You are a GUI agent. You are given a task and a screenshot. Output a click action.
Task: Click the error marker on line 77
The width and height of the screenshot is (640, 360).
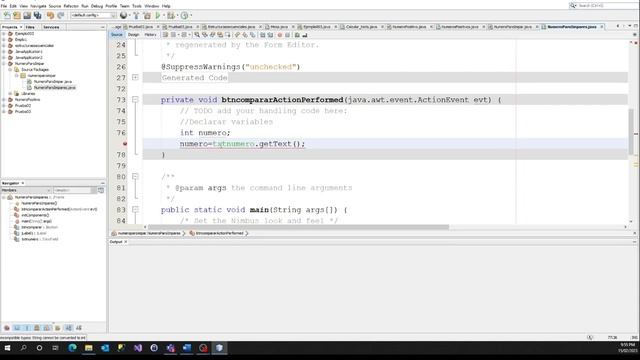(x=125, y=144)
